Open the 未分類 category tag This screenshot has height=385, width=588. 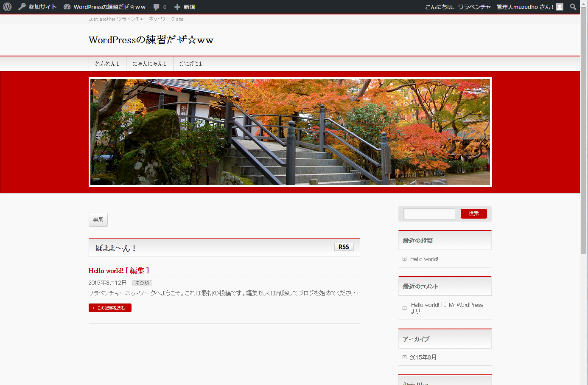point(142,283)
